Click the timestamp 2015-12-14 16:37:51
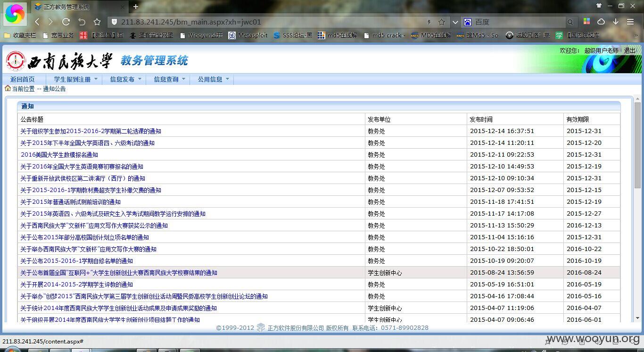Viewport: 644px width, 352px height. (502, 131)
